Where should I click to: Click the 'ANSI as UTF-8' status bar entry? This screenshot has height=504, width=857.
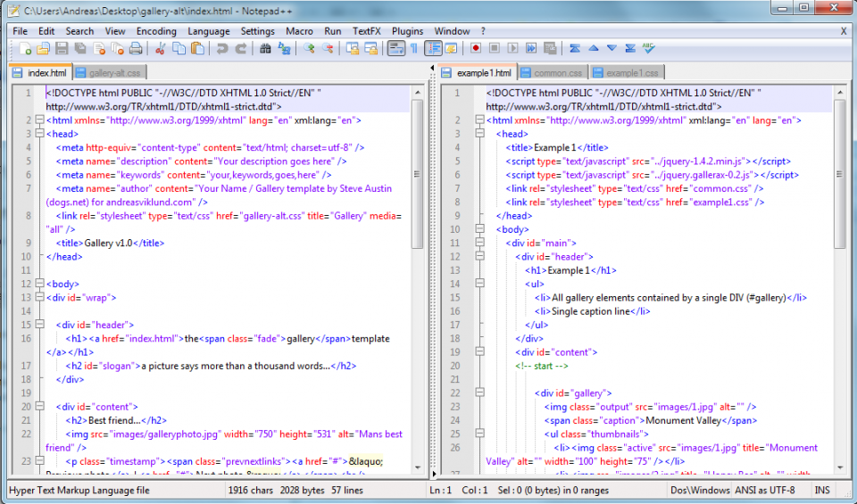pos(765,490)
